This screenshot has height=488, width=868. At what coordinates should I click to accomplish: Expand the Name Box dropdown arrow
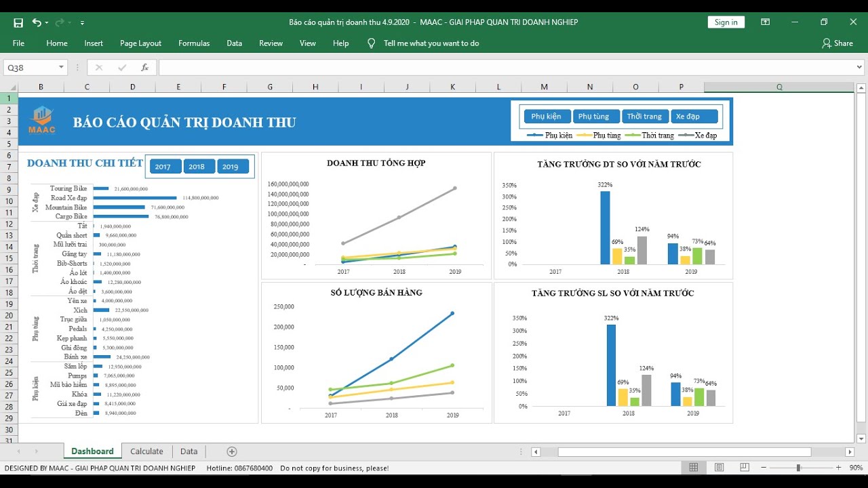click(62, 68)
